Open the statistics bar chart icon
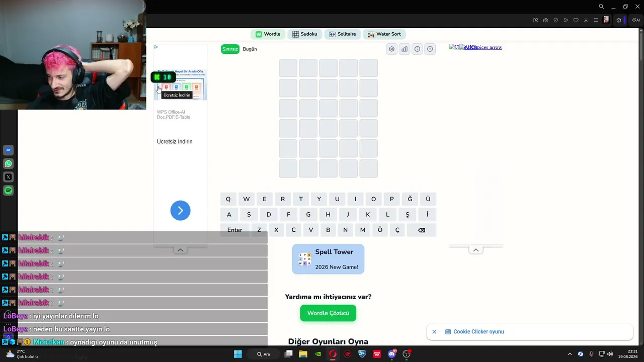 tap(405, 49)
